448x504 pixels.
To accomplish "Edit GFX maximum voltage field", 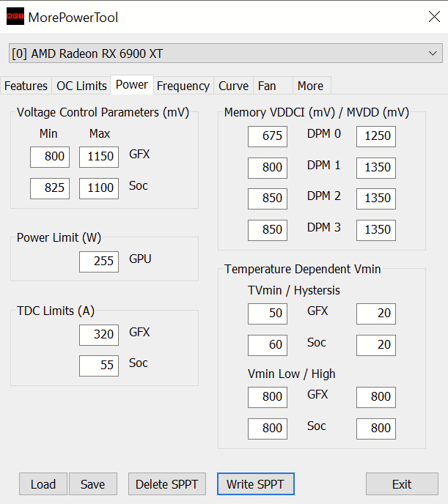I will tap(99, 157).
